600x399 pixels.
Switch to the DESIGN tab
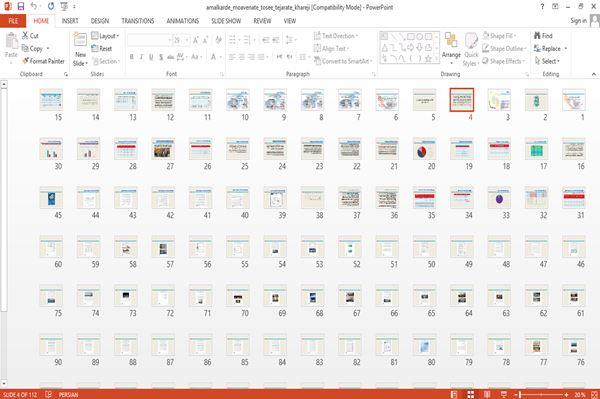[100, 21]
